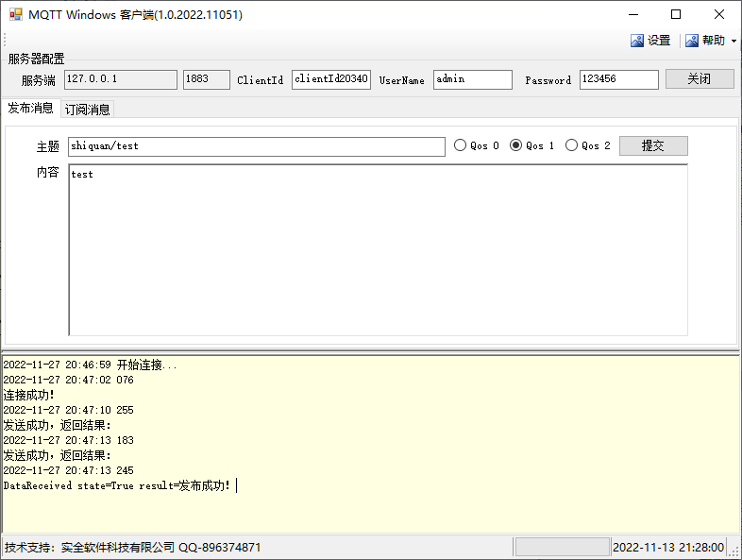Click the 关闭 disconnect button
The height and width of the screenshot is (560, 742).
700,78
